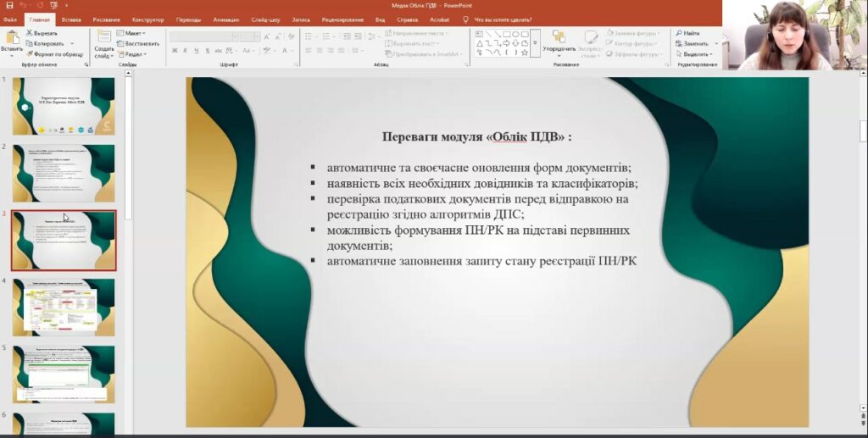Image resolution: width=868 pixels, height=438 pixels.
Task: Select slide 4 thumbnail in slide panel
Action: point(64,307)
